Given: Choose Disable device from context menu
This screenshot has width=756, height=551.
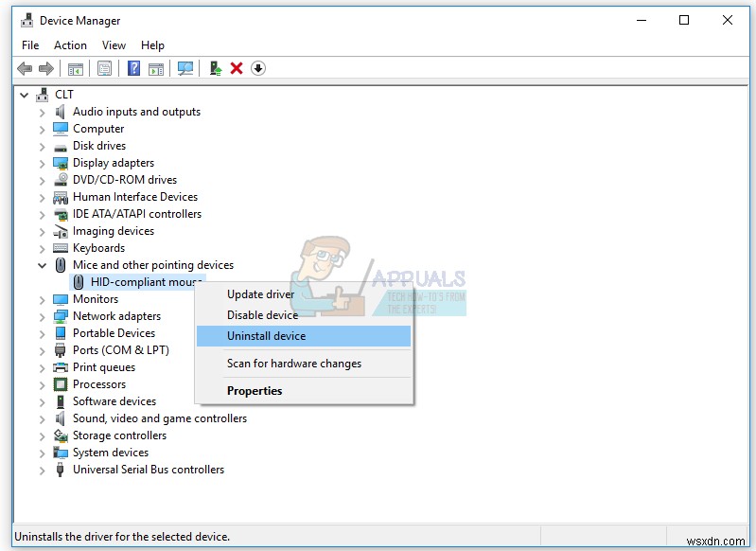Looking at the screenshot, I should 304,315.
